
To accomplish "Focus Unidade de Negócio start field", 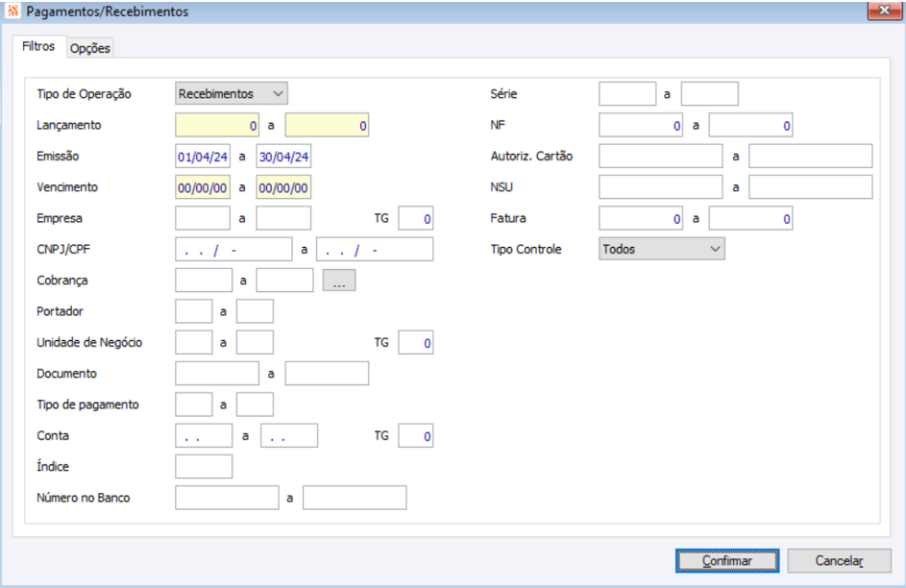I will 193,342.
